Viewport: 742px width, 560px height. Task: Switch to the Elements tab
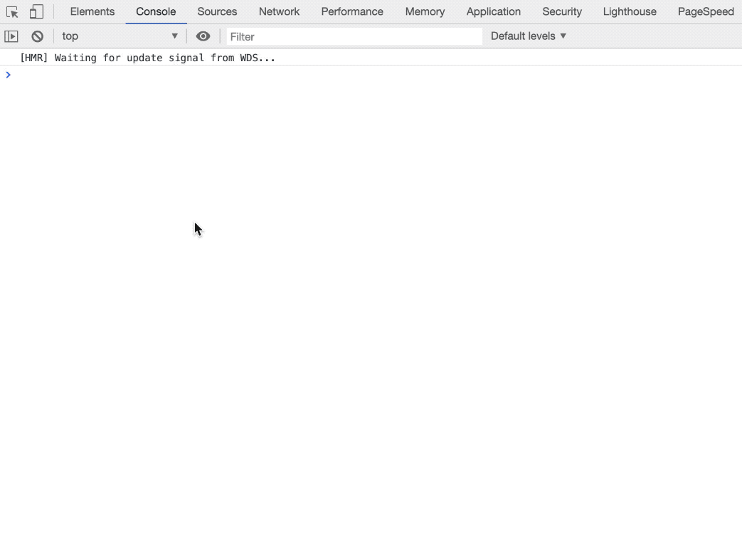click(x=92, y=12)
